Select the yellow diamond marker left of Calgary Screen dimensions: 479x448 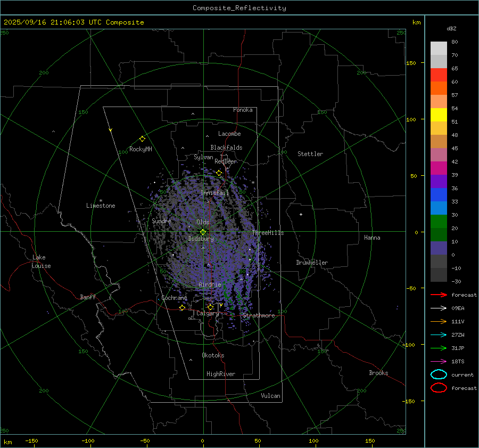click(x=182, y=308)
